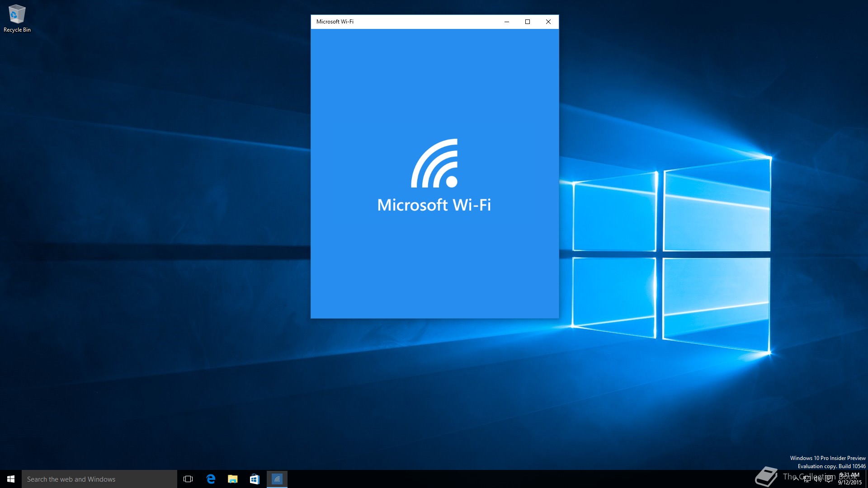868x488 pixels.
Task: Open the volume control tray icon
Action: pos(818,479)
